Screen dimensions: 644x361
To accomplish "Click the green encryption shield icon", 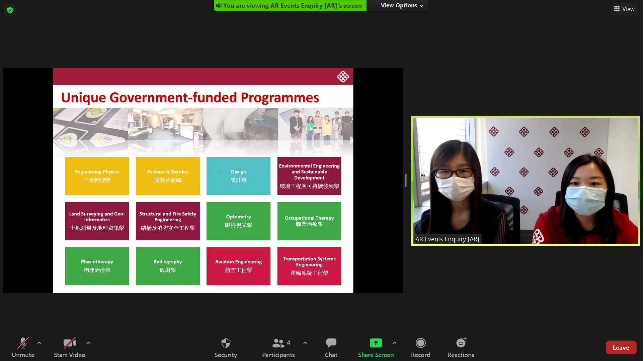I will tap(10, 10).
